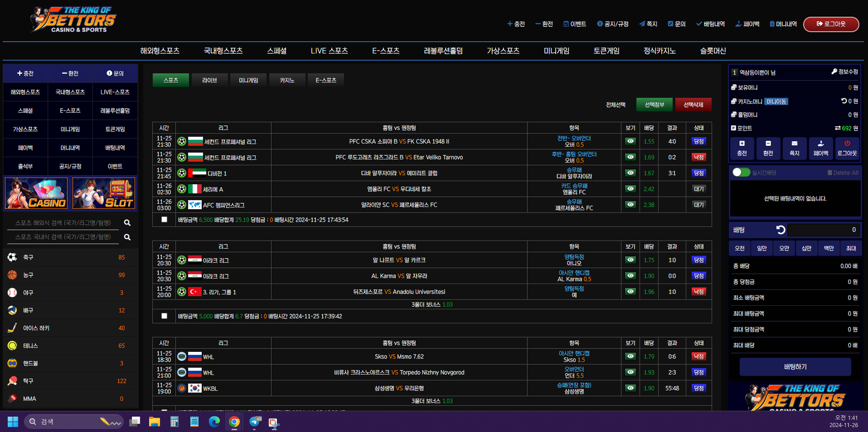Expand the 축구 sport category
This screenshot has width=868, height=432.
pyautogui.click(x=28, y=257)
